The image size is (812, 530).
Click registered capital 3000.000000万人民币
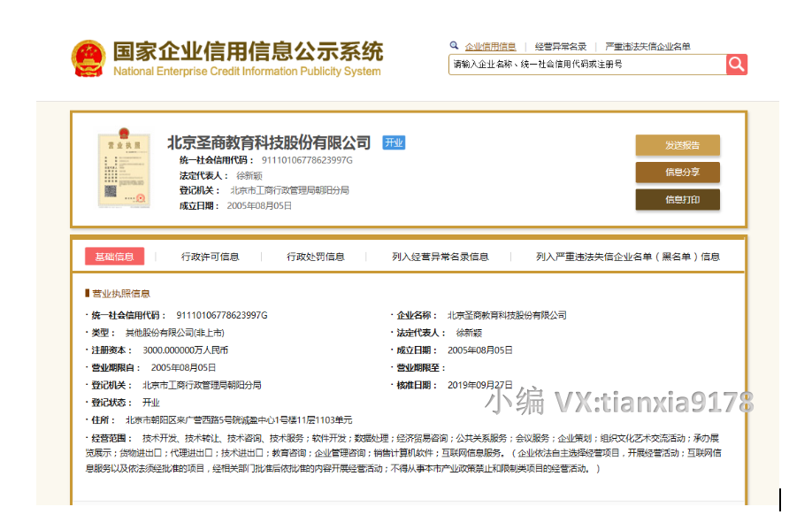186,350
